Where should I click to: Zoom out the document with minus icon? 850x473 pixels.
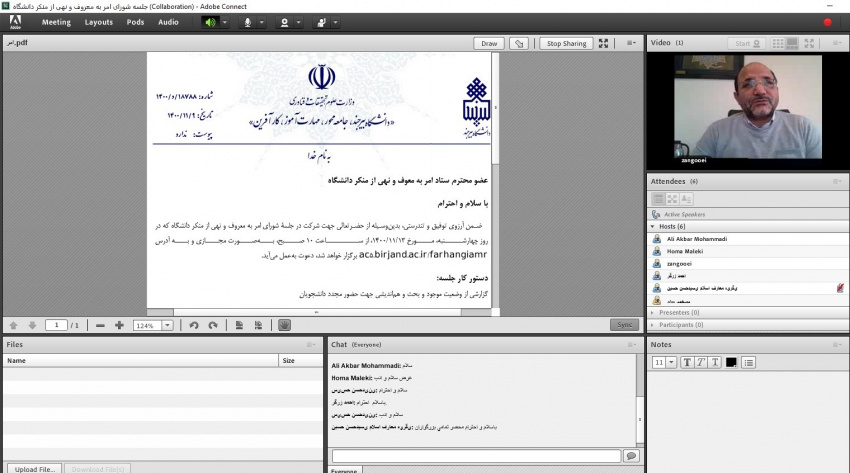point(100,325)
